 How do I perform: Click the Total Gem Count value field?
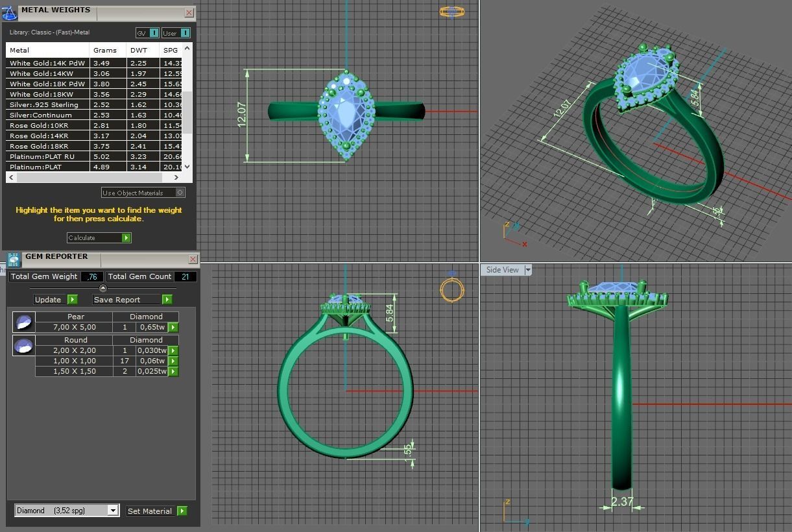click(x=186, y=277)
